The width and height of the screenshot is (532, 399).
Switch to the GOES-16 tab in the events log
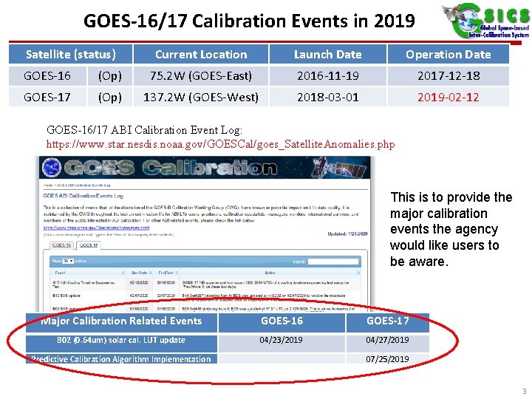pyautogui.click(x=61, y=245)
